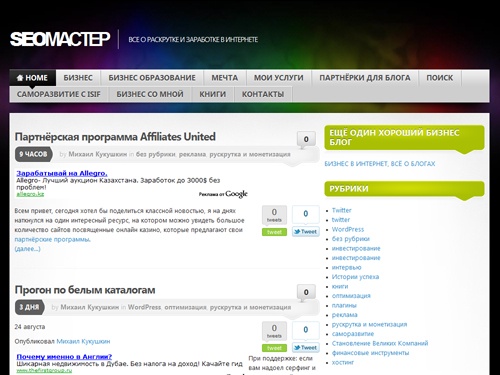Open WordPress category in Прогон post meta
Viewport: 500px width, 375px height.
(144, 307)
